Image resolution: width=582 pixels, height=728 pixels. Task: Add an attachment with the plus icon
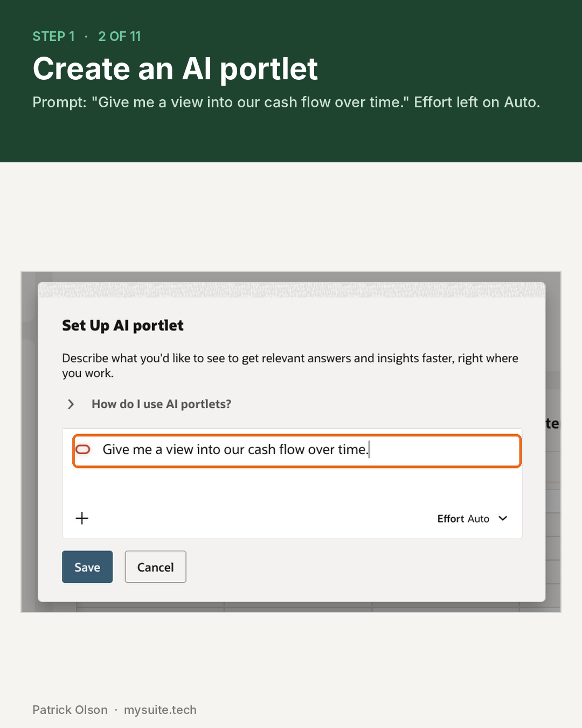[82, 518]
